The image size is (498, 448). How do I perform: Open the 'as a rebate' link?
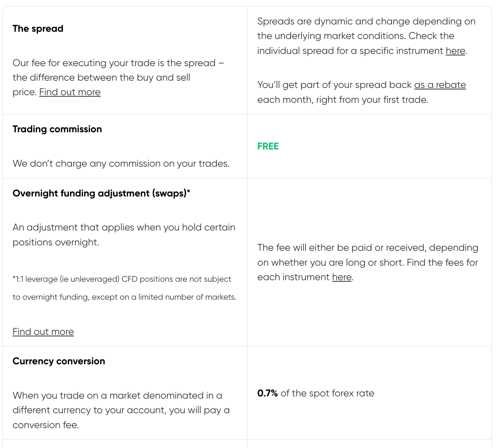pyautogui.click(x=440, y=85)
